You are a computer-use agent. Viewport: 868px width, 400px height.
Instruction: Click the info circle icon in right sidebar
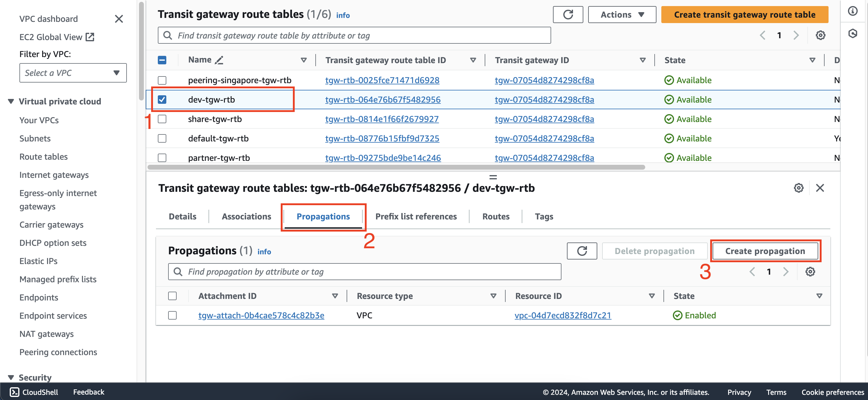coord(853,11)
